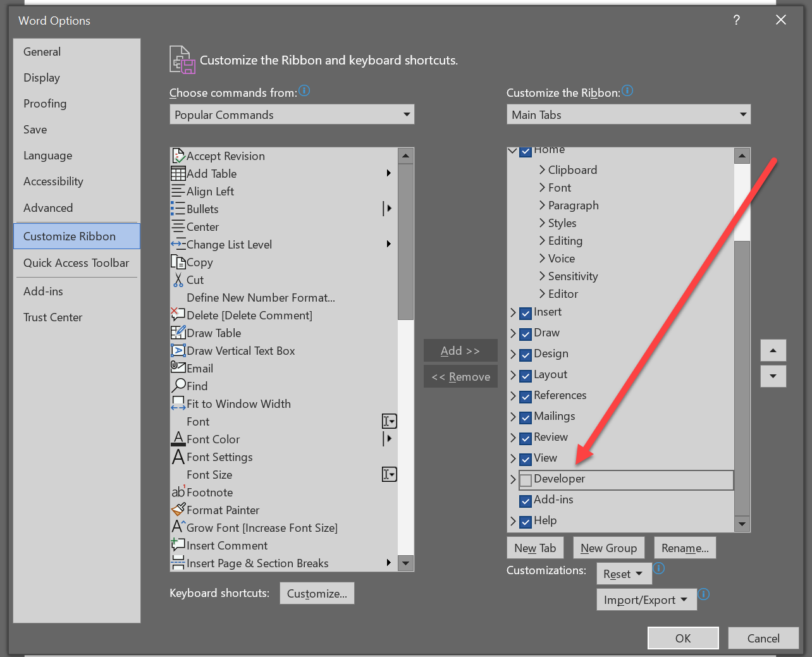Click the Copy command icon
Screen dimensions: 812x657
tap(177, 262)
